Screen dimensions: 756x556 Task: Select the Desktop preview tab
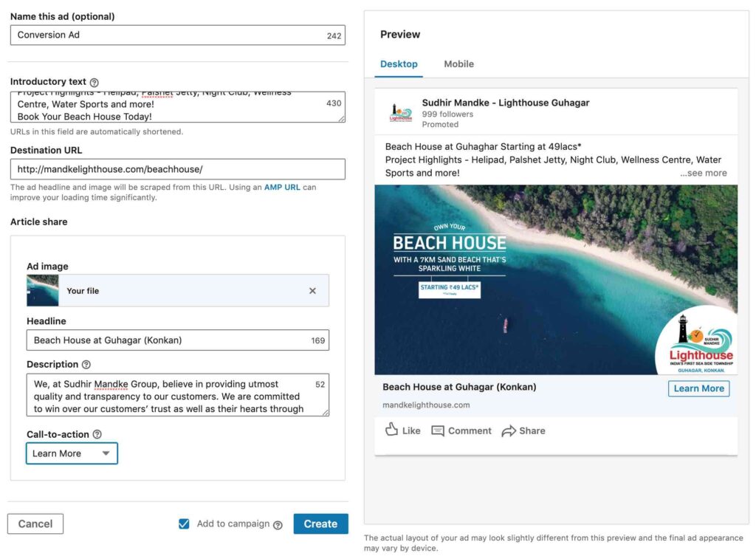pyautogui.click(x=399, y=64)
